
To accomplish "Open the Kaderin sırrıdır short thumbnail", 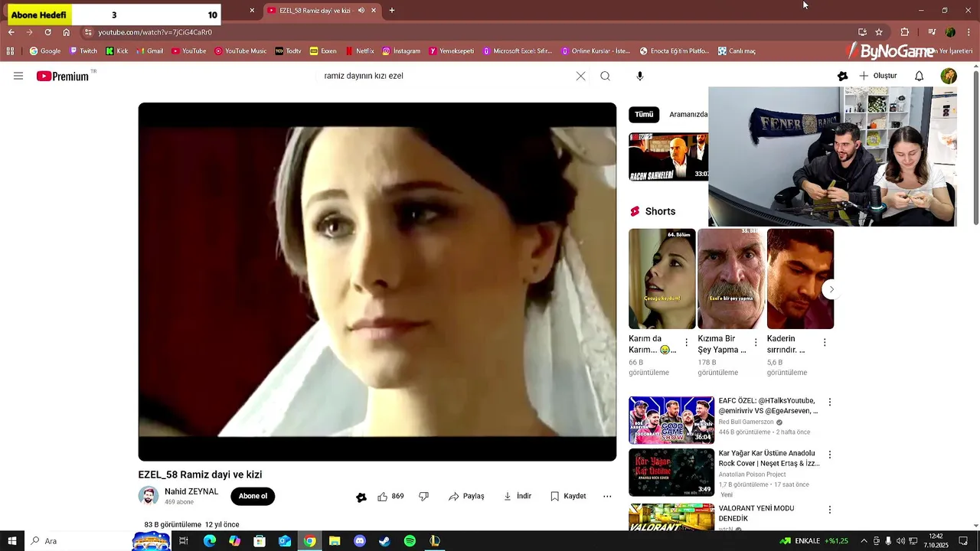I will [800, 279].
